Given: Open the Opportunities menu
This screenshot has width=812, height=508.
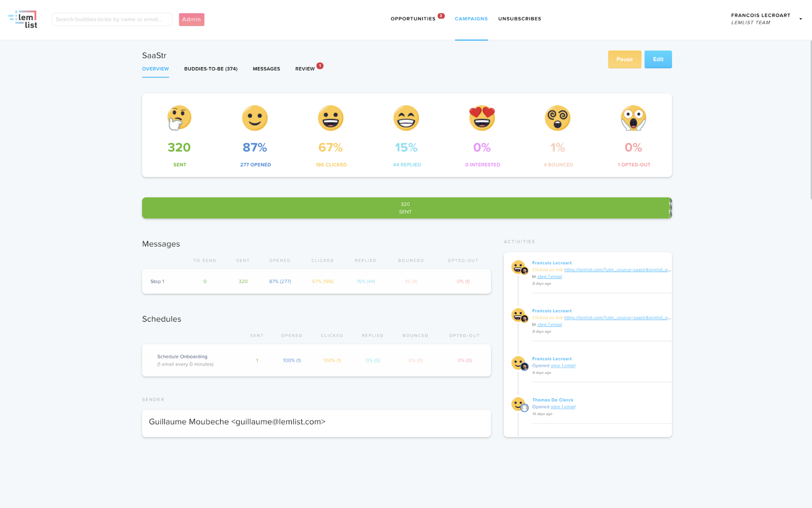Looking at the screenshot, I should point(413,19).
